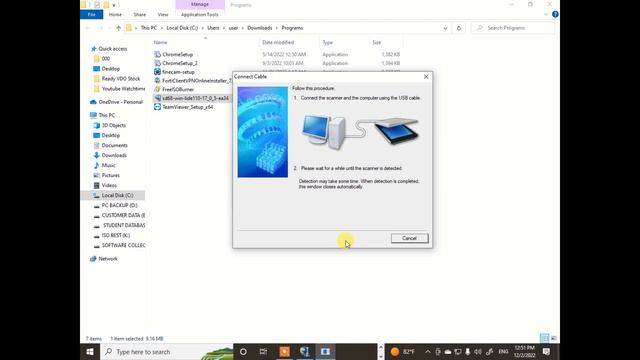Screen dimensions: 640x360
Task: Open the Share ribbon tab
Action: point(140,15)
